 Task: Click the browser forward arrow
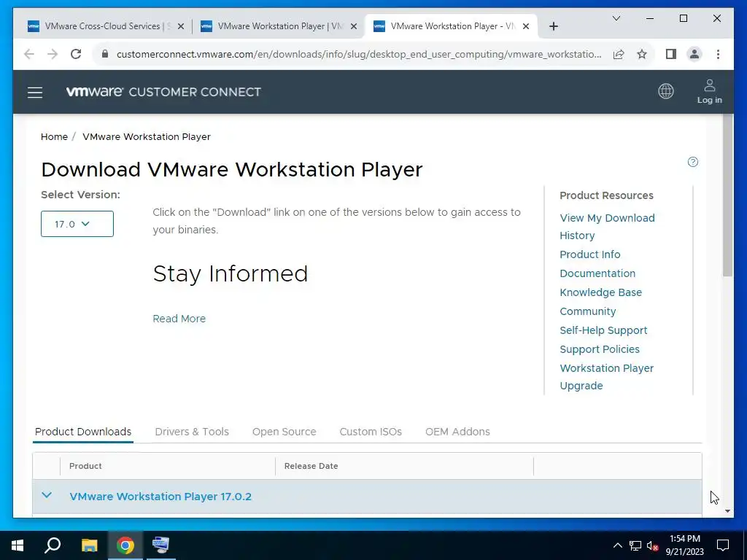pyautogui.click(x=53, y=54)
